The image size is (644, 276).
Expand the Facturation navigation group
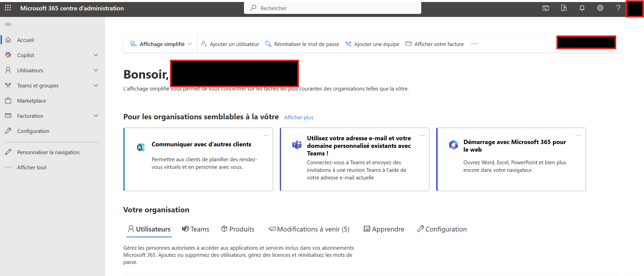pyautogui.click(x=96, y=116)
